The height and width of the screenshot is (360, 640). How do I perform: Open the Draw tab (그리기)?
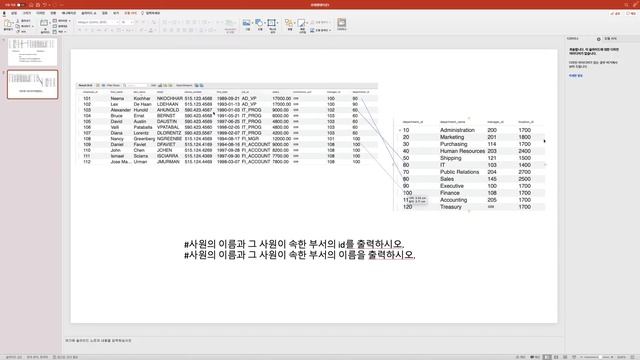pos(27,13)
